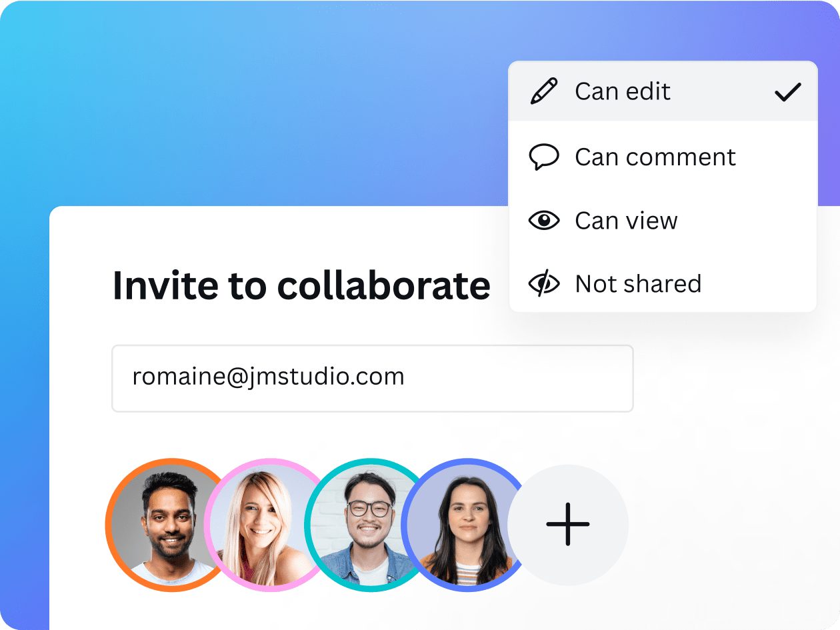
Task: Click the speech bubble icon for Can comment
Action: coord(545,157)
